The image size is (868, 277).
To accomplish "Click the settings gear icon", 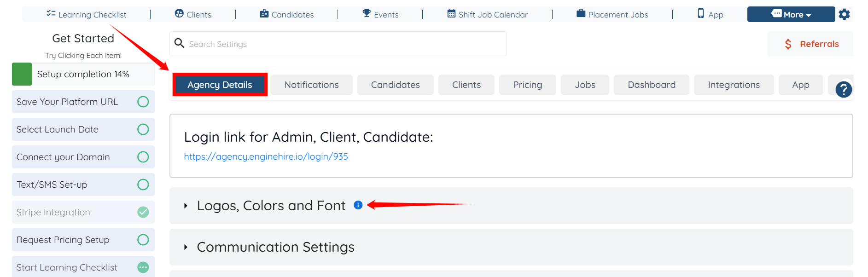I will 844,15.
